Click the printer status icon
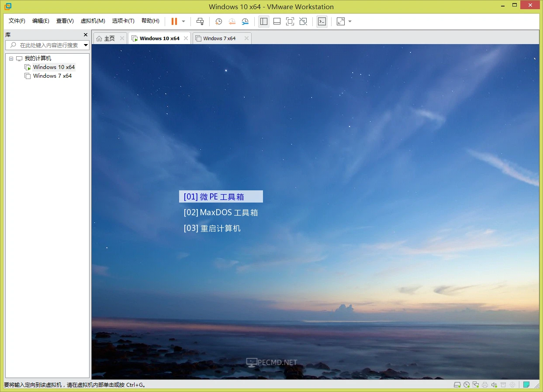 coord(485,385)
